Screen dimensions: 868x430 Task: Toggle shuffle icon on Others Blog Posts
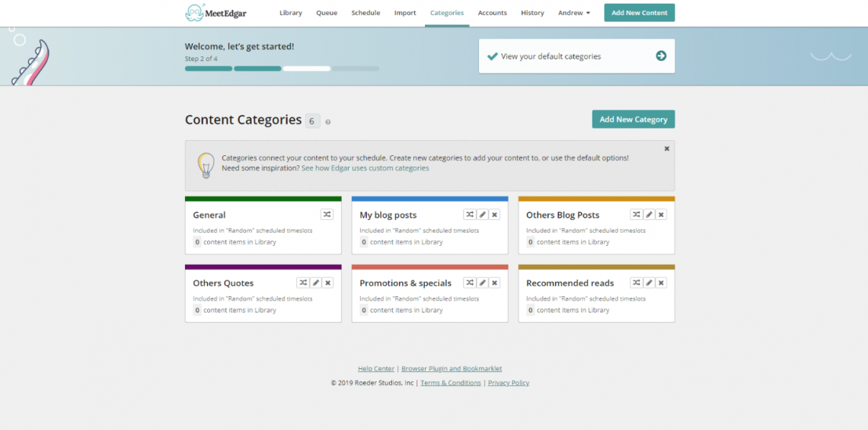[637, 215]
